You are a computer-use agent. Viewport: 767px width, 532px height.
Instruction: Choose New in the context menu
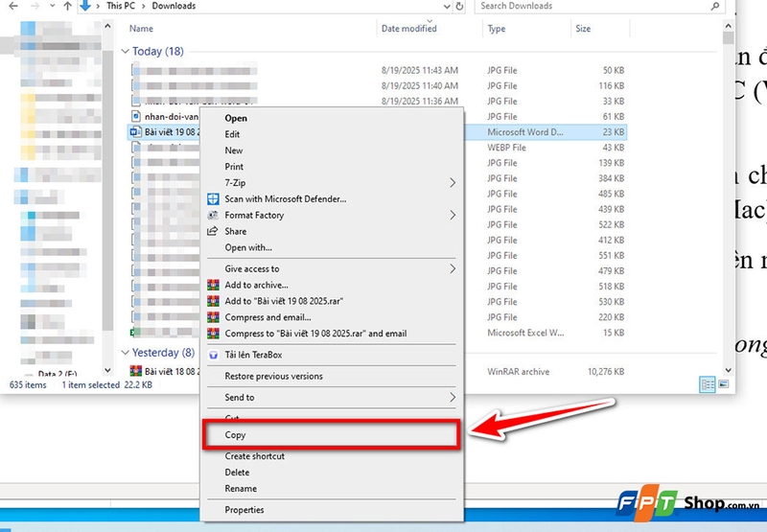point(331,150)
